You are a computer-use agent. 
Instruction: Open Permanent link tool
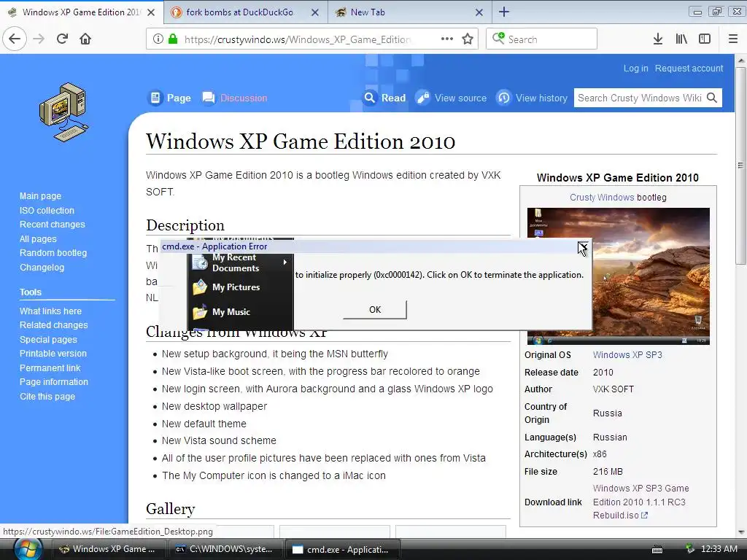[x=50, y=367]
